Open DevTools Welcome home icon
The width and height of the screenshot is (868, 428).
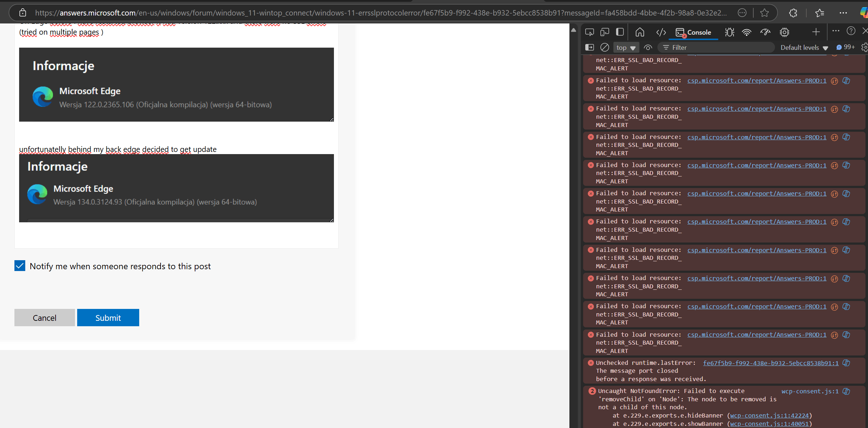[640, 32]
